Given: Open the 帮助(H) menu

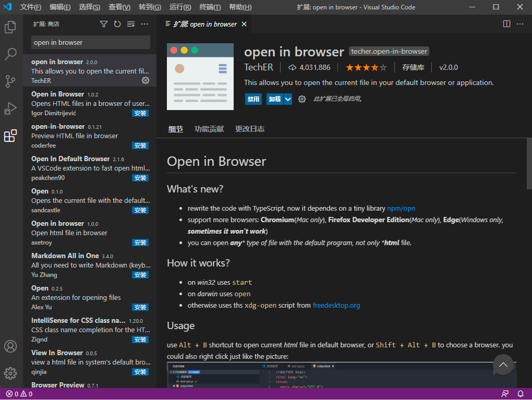Looking at the screenshot, I should click(240, 7).
